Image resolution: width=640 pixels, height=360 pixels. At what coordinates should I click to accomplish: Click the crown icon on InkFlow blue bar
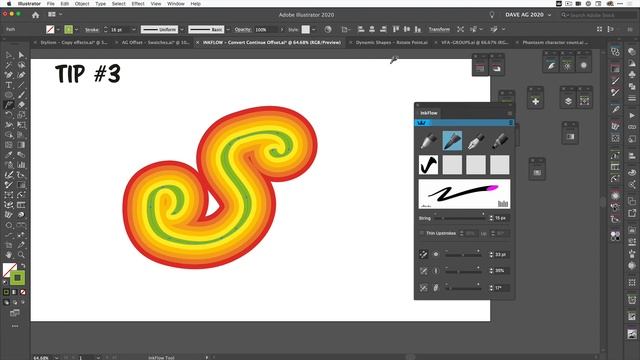pos(422,123)
